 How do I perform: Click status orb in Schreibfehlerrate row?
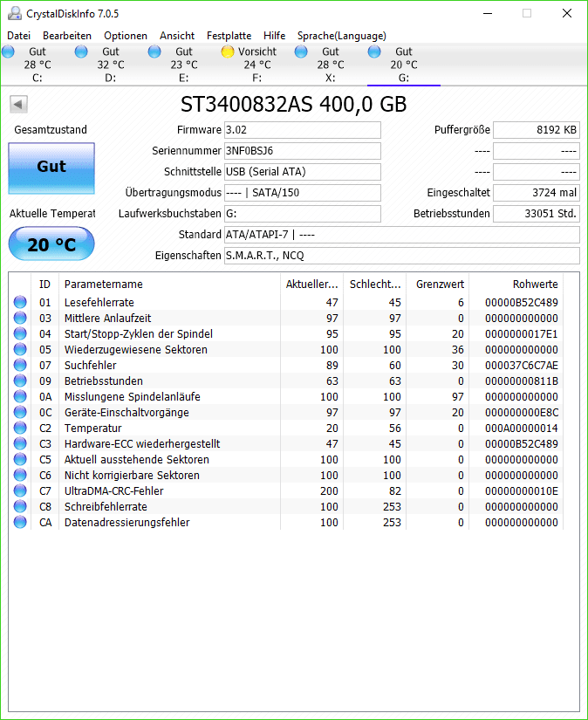click(20, 506)
